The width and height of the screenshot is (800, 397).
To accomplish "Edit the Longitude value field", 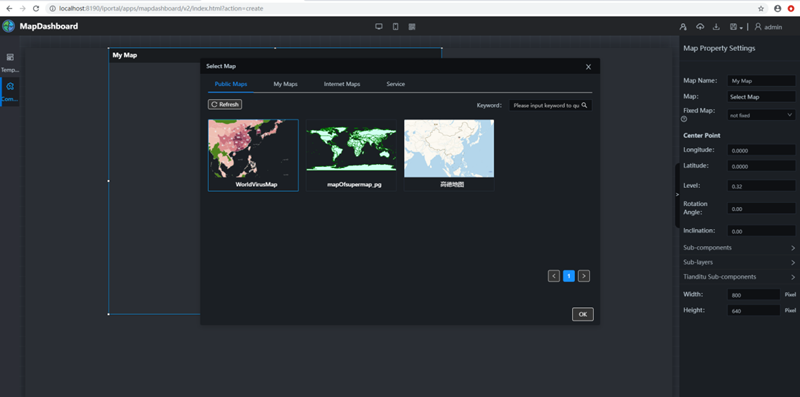I will [761, 151].
